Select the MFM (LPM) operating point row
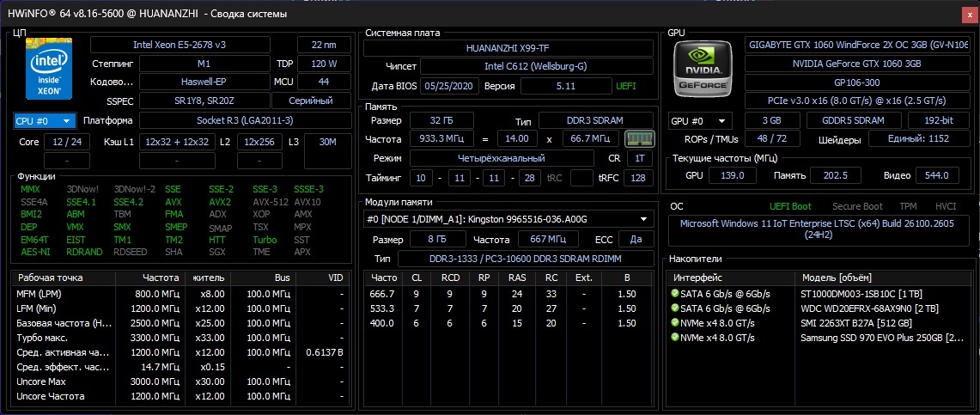The height and width of the screenshot is (415, 980). [181, 294]
